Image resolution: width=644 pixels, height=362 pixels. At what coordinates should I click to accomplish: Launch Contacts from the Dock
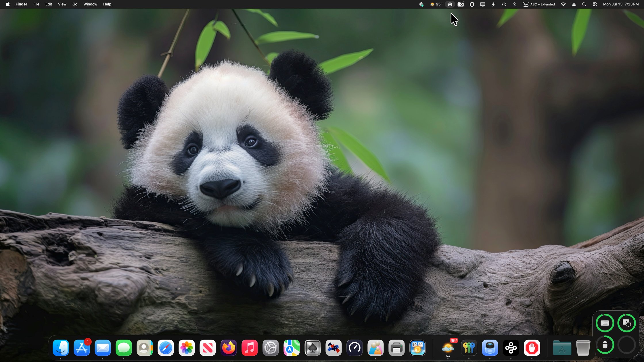145,348
